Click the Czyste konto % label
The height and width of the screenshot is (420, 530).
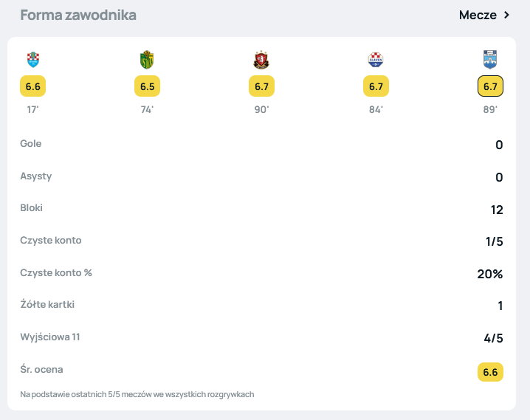click(x=56, y=272)
